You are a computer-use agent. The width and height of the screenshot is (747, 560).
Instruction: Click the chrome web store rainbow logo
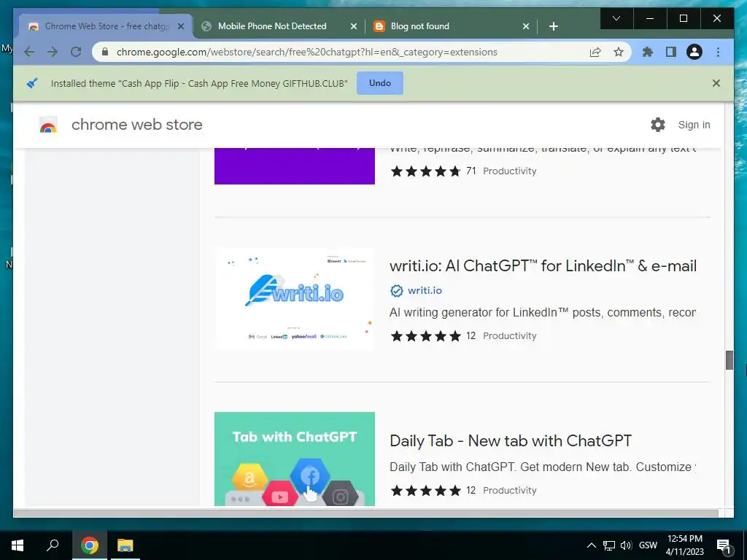click(48, 125)
